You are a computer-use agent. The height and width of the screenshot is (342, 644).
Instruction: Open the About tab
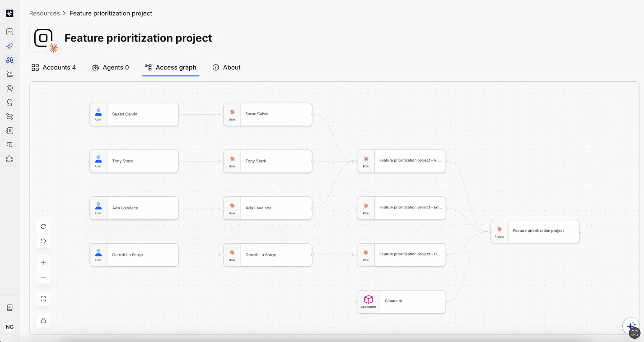[x=226, y=67]
